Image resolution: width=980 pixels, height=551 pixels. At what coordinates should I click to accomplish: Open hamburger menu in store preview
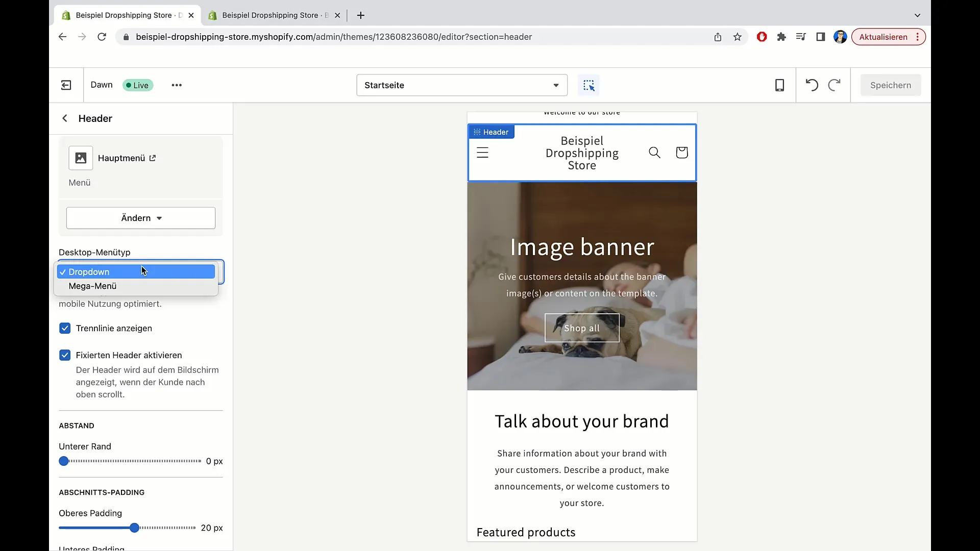482,153
